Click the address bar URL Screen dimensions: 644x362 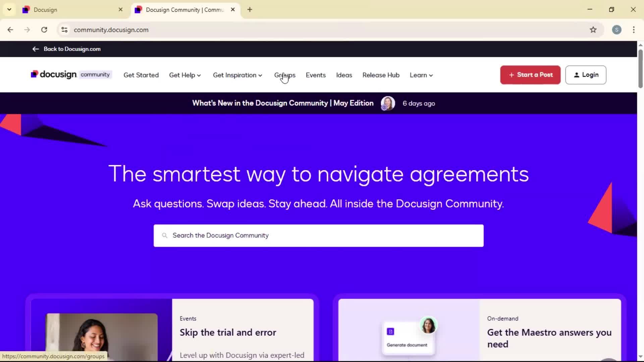(111, 30)
